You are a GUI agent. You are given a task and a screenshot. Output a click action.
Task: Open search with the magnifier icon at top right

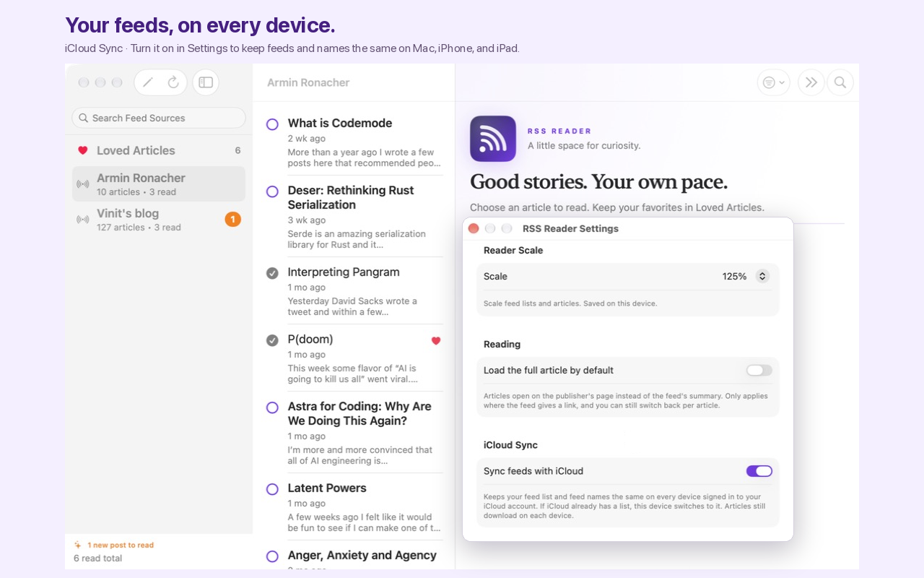[840, 82]
